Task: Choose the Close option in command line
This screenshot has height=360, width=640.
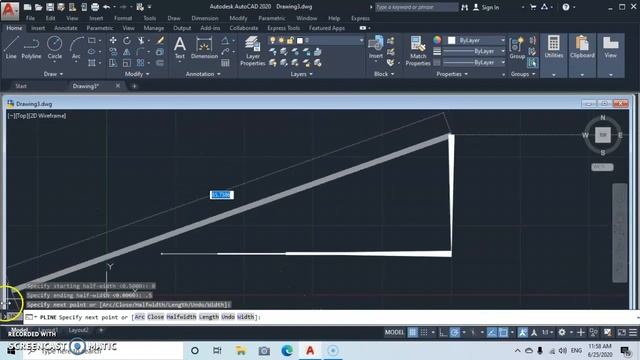Action: click(x=156, y=317)
